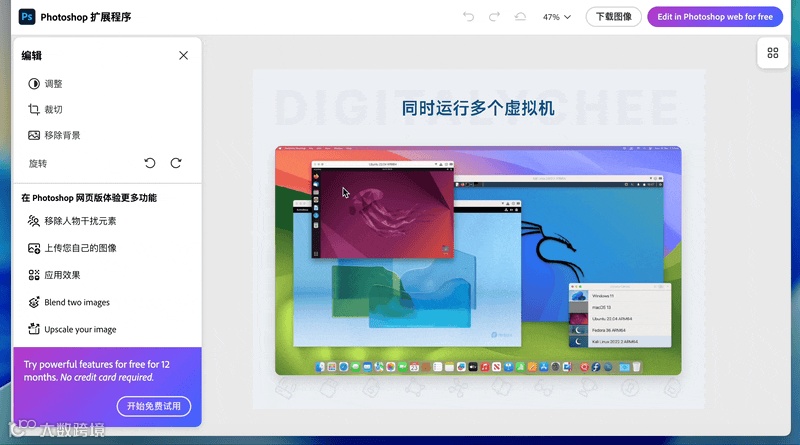Select the 裁切 crop tool
Viewport: 800px width, 445px height.
pyautogui.click(x=45, y=109)
